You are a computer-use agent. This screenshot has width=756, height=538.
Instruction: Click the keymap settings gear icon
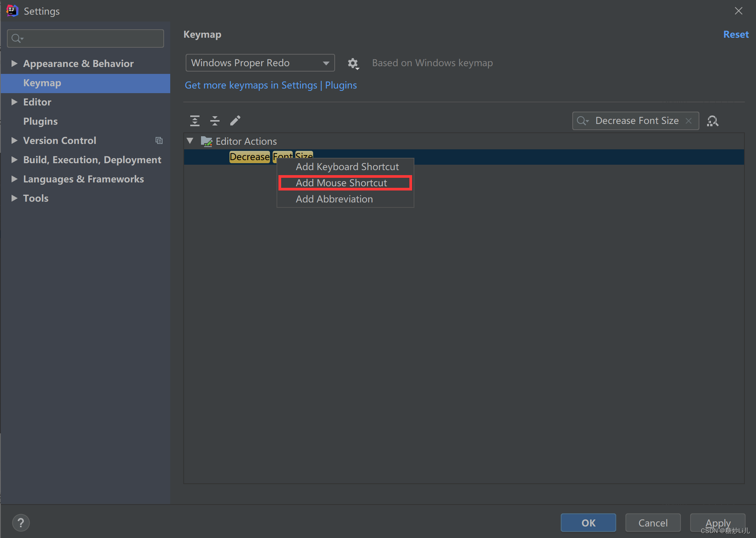pyautogui.click(x=352, y=63)
